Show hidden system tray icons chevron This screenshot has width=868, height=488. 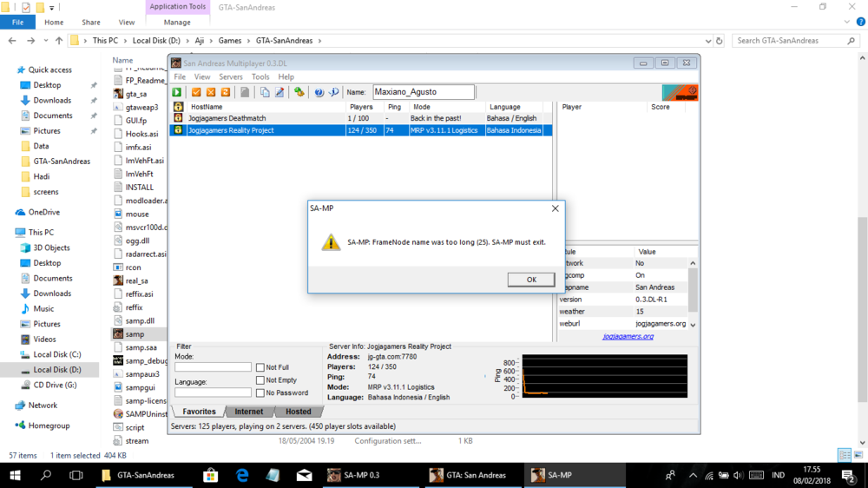click(693, 475)
